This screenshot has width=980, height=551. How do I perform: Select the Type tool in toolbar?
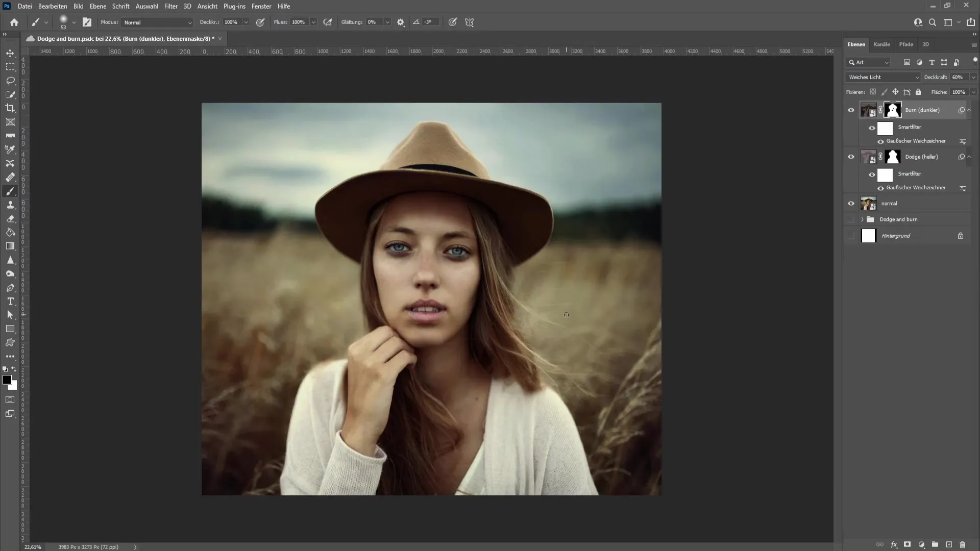coord(10,300)
